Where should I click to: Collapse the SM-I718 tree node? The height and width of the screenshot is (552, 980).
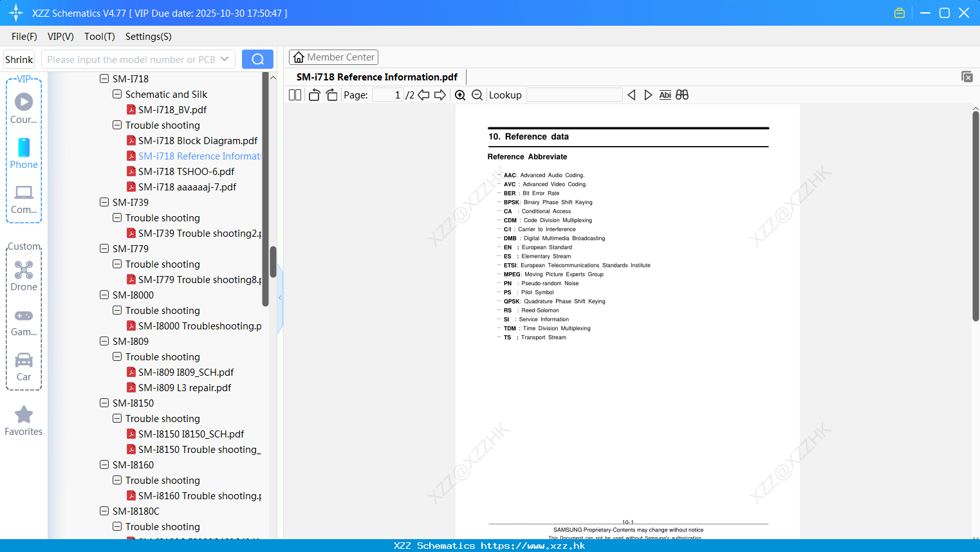[104, 78]
